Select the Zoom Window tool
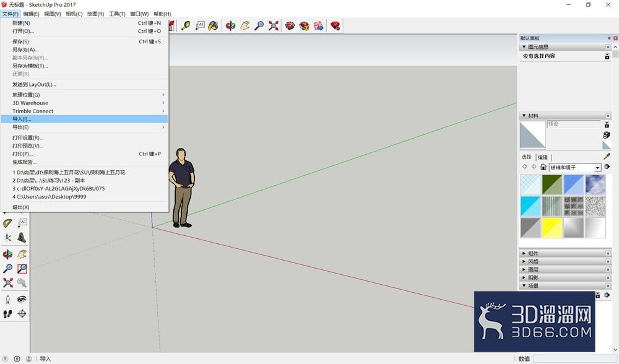The image size is (619, 364). point(22,269)
